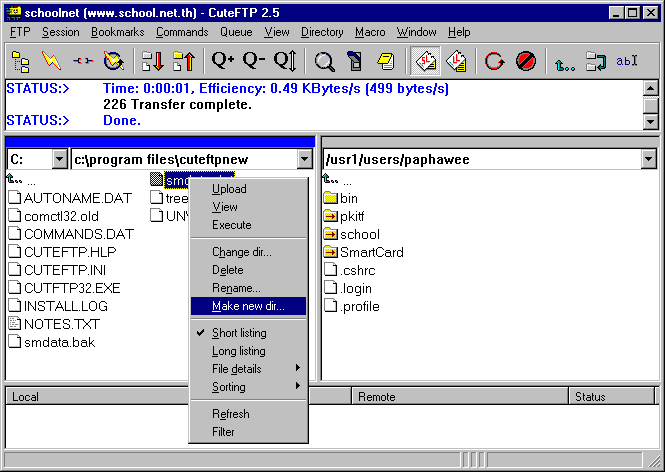The image size is (665, 472).
Task: Choose Make new dir... in context menu
Action: click(x=248, y=306)
